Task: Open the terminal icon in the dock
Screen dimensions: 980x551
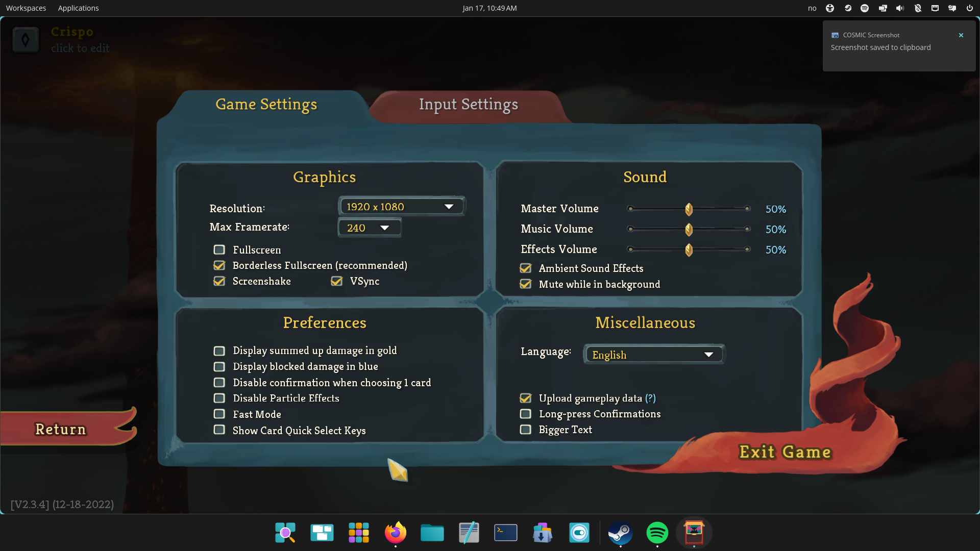Action: pyautogui.click(x=505, y=533)
